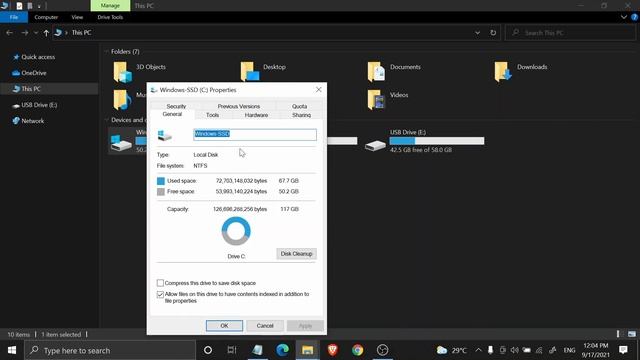Viewport: 640px width, 360px height.
Task: Open Cortana circle on taskbar
Action: [x=208, y=350]
